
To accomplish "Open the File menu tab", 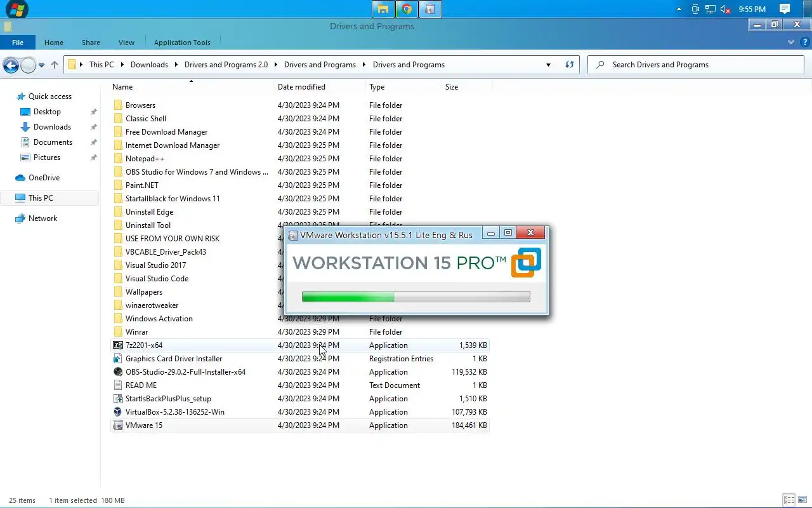I will click(x=18, y=43).
